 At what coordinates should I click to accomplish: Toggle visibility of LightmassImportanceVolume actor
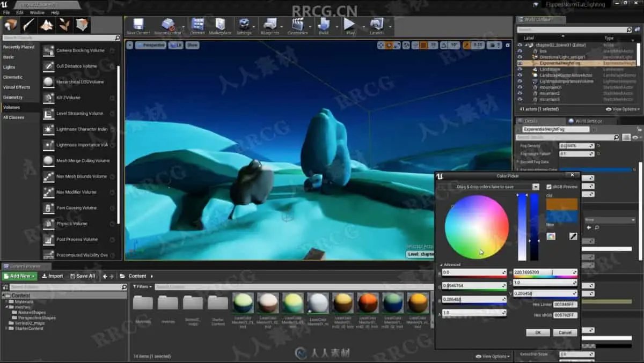pos(519,82)
